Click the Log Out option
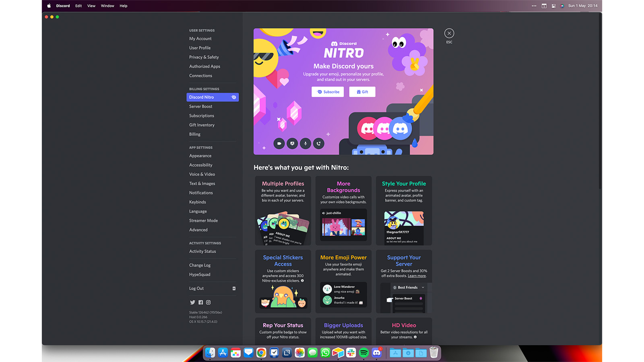The height and width of the screenshot is (362, 644). (x=196, y=288)
